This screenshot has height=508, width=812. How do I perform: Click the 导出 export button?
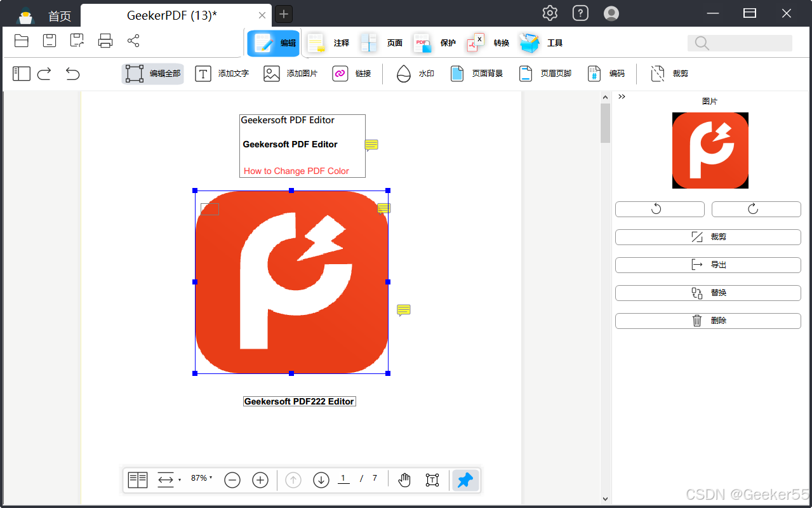(x=708, y=265)
